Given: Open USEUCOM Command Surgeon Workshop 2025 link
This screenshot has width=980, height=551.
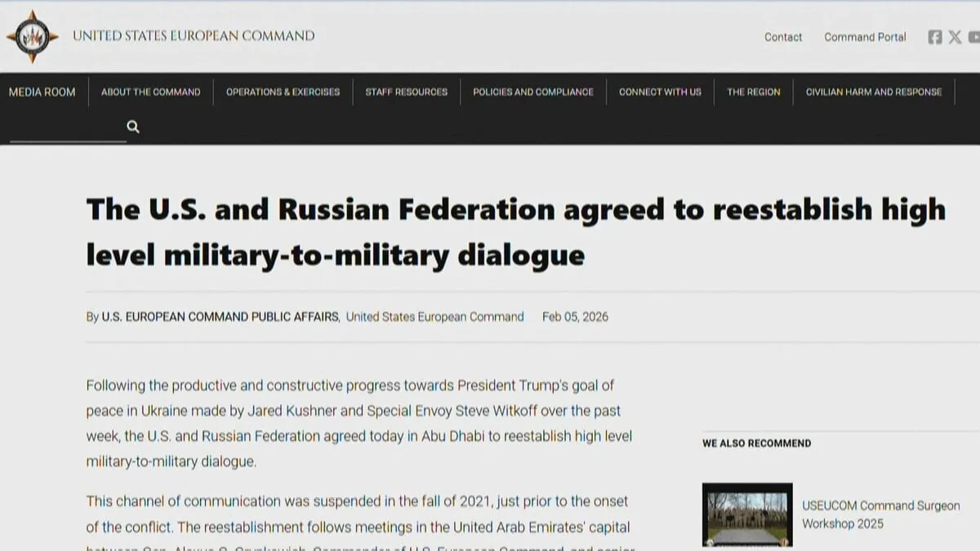Looking at the screenshot, I should (880, 514).
